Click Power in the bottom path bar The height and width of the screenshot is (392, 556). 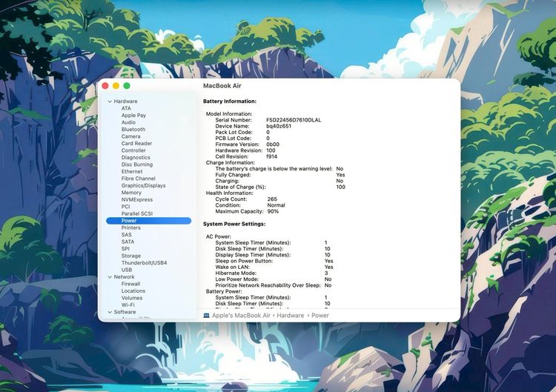pyautogui.click(x=320, y=316)
